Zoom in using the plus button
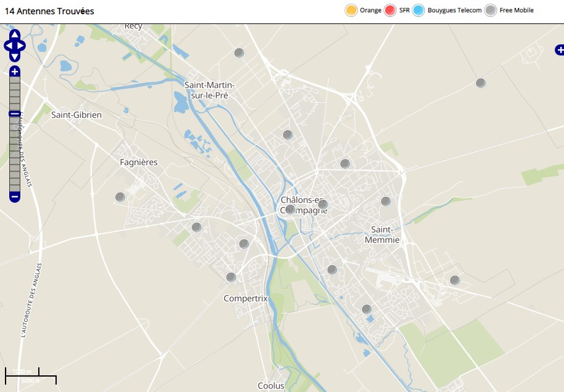 click(x=15, y=71)
